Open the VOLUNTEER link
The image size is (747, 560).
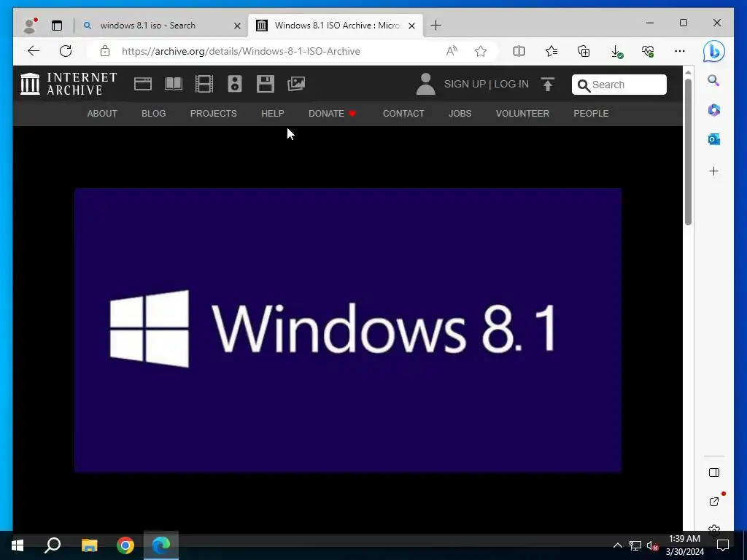pos(522,113)
